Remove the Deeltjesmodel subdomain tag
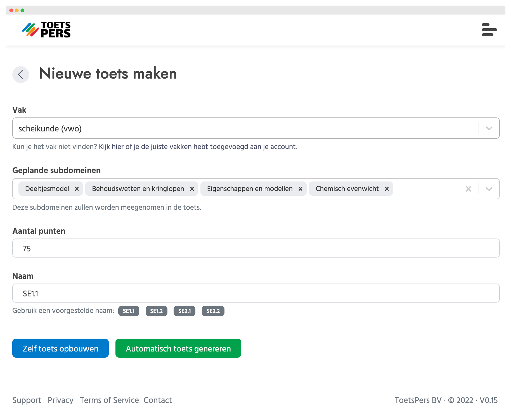 coord(77,188)
